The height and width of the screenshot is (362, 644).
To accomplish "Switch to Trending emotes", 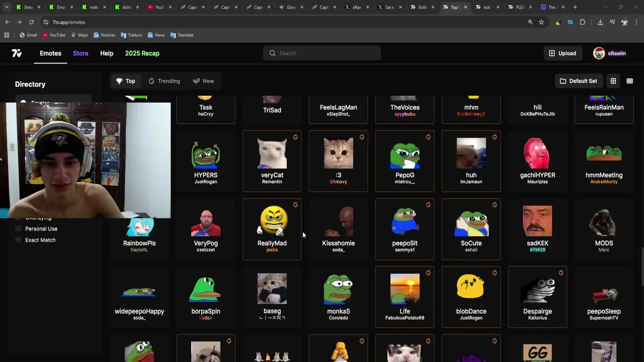I will tap(164, 81).
